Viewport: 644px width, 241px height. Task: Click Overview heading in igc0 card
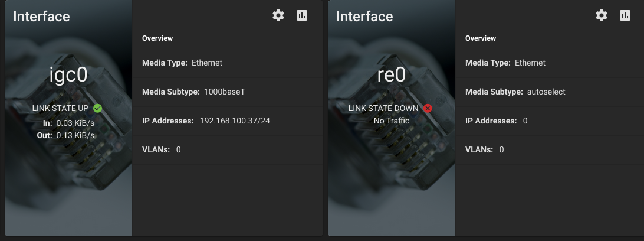(157, 38)
